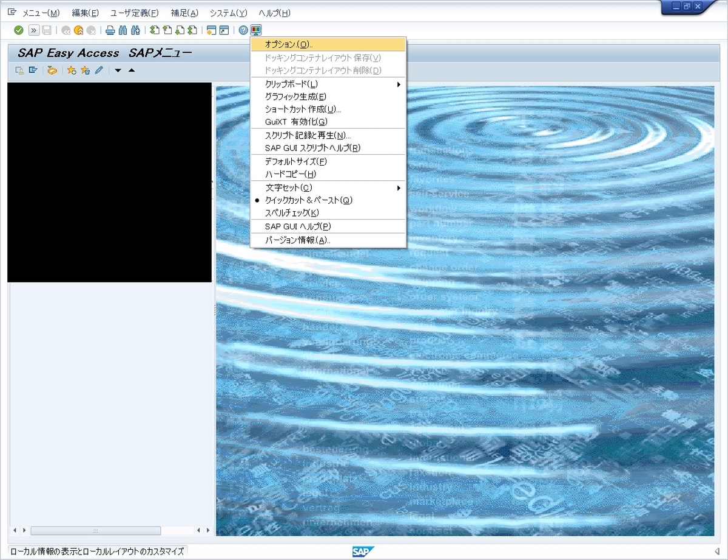The width and height of the screenshot is (728, 560).
Task: Open the 補足(A) menu
Action: pyautogui.click(x=184, y=13)
